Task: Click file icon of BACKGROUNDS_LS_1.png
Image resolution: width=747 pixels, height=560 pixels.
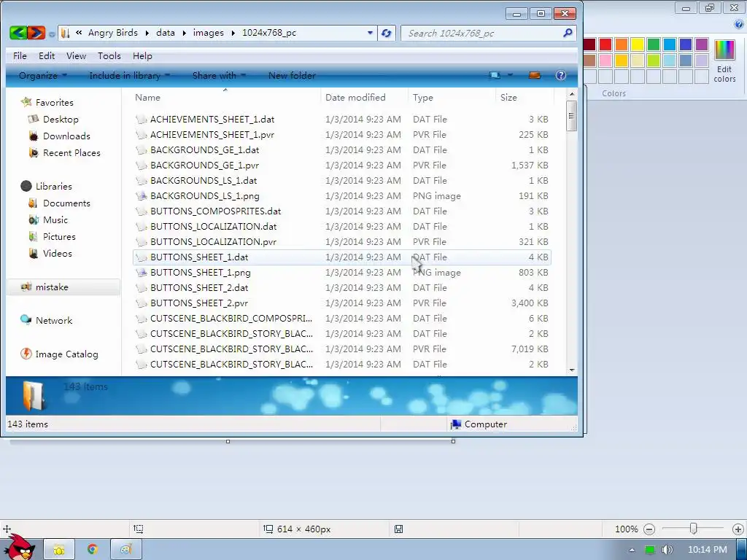Action: [x=141, y=195]
